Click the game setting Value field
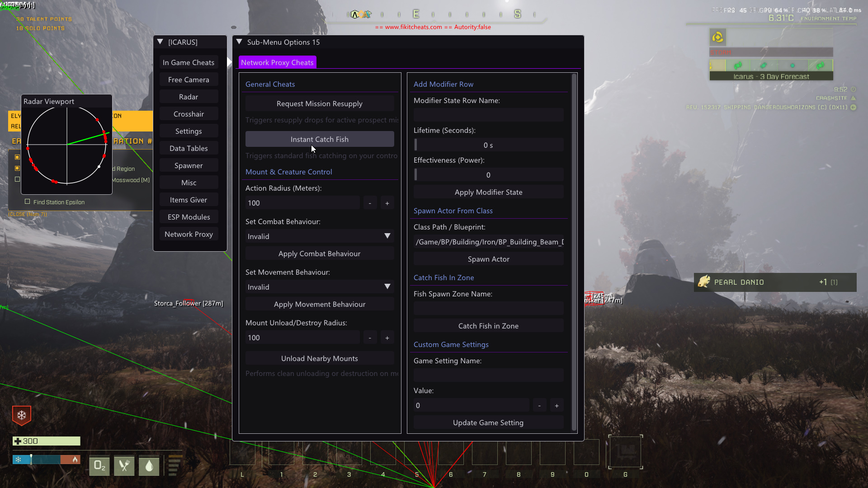This screenshot has width=868, height=488. click(471, 405)
